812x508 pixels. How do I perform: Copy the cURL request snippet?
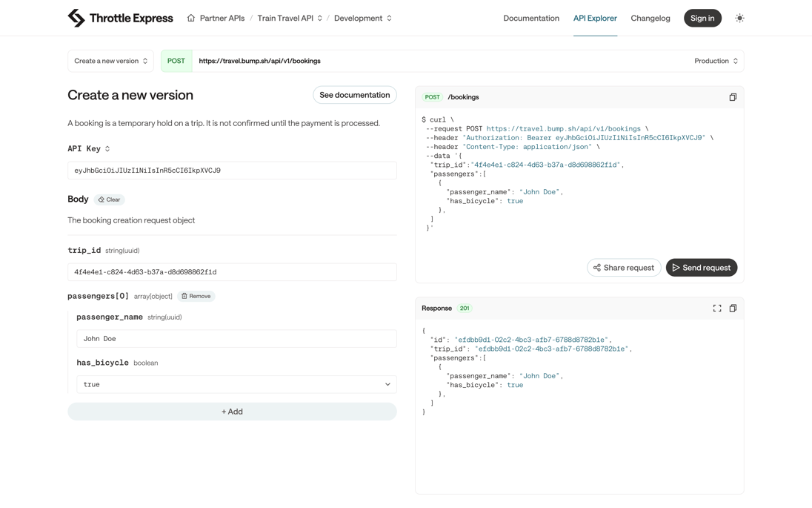pos(733,96)
